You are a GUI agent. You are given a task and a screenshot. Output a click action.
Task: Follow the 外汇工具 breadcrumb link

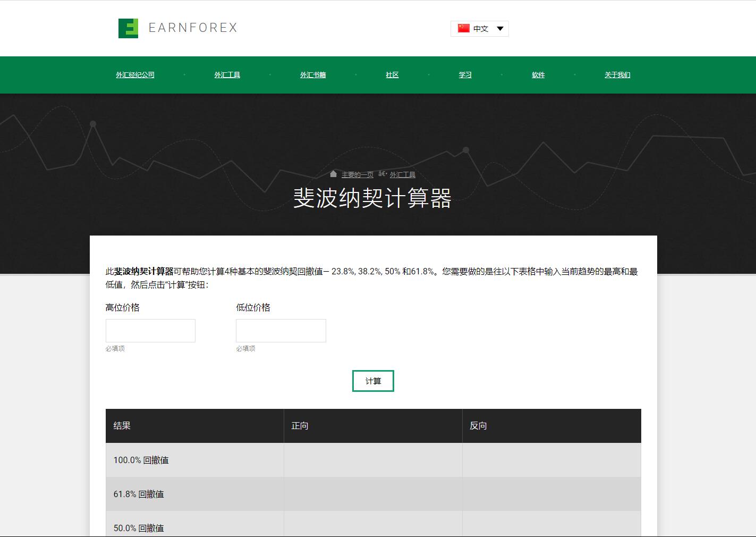tap(403, 175)
